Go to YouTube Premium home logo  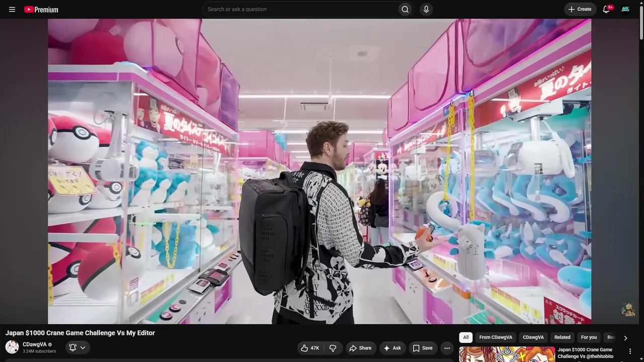[41, 10]
